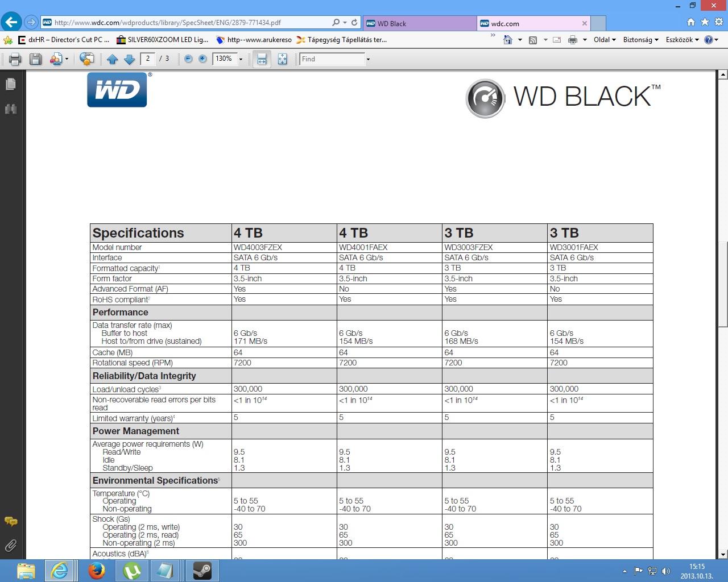
Task: Expand the Find options dropdown arrow
Action: (368, 59)
